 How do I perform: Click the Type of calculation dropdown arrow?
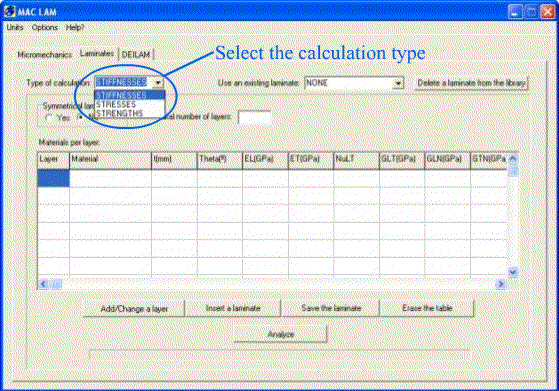[x=158, y=83]
